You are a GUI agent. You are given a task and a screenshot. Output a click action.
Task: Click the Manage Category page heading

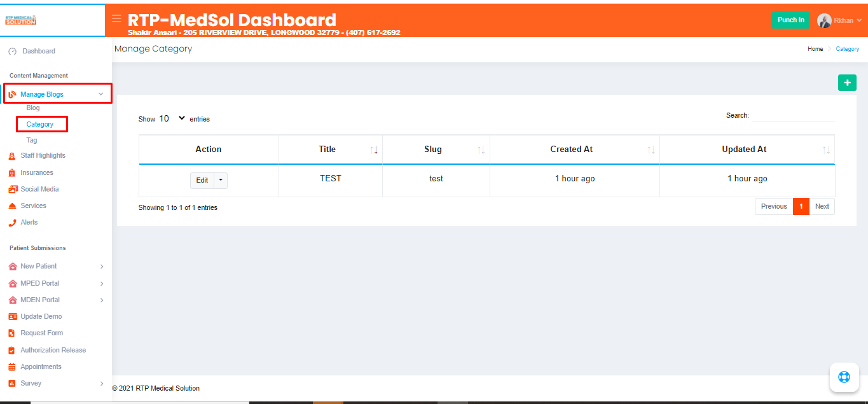point(153,49)
